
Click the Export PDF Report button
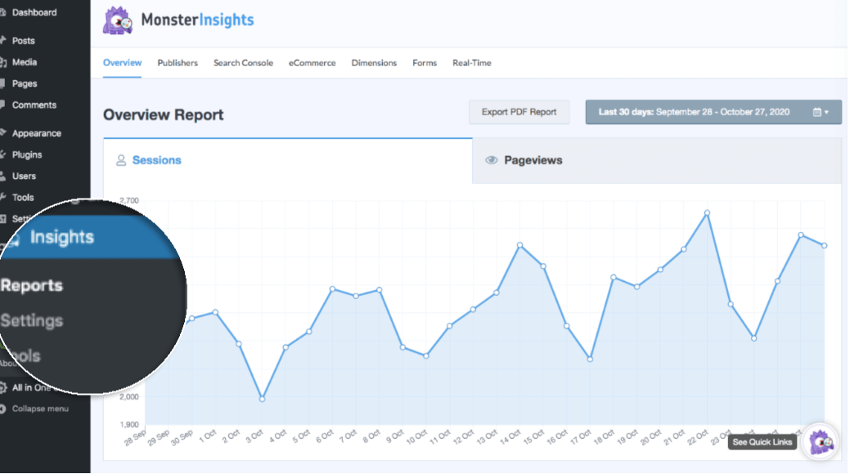pyautogui.click(x=519, y=112)
